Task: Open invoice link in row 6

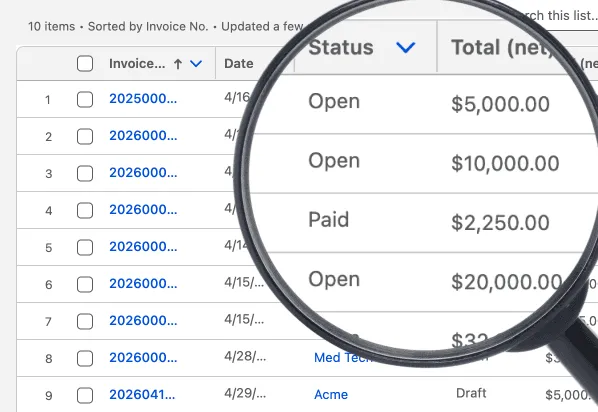Action: (143, 283)
